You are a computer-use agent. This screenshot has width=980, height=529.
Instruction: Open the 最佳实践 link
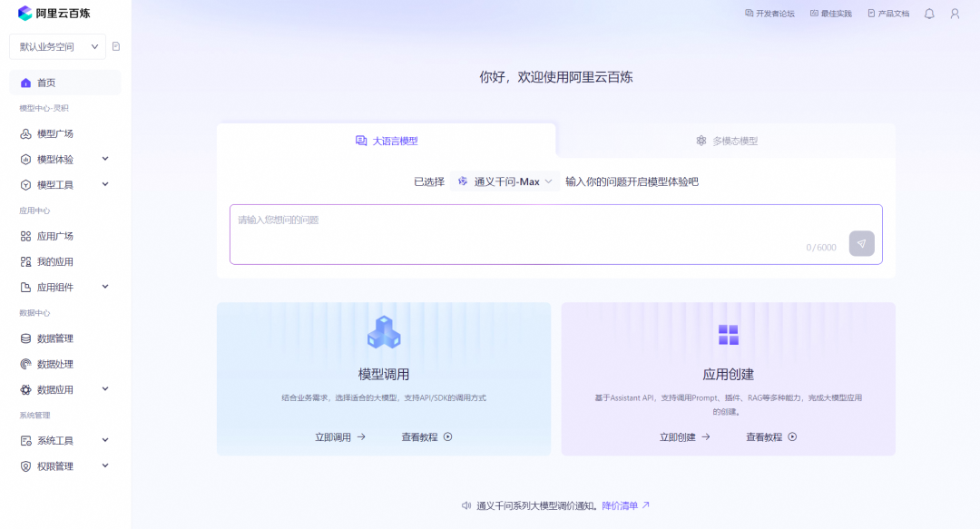830,14
